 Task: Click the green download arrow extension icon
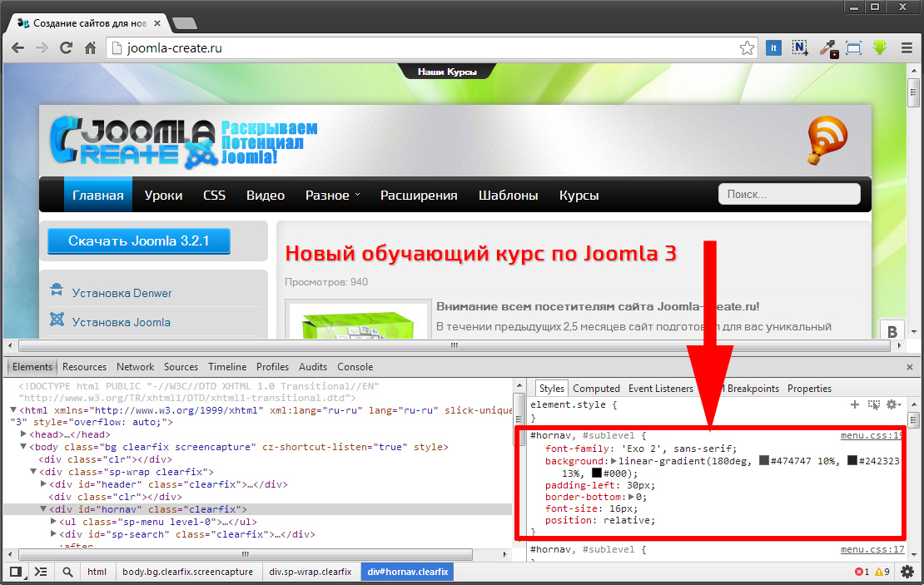[x=880, y=48]
